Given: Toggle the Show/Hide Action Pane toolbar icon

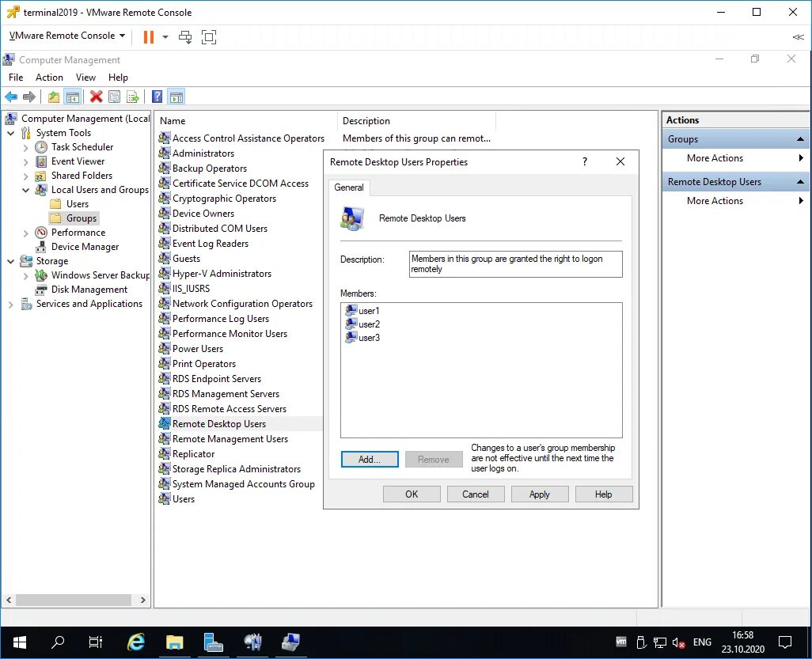Looking at the screenshot, I should pyautogui.click(x=176, y=97).
